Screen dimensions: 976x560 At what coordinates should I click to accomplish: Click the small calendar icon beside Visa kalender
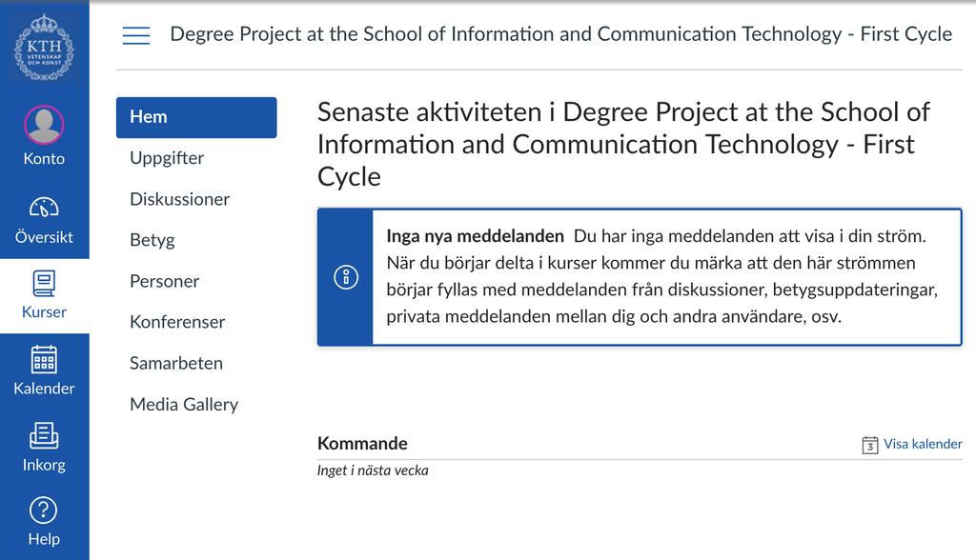tap(870, 445)
